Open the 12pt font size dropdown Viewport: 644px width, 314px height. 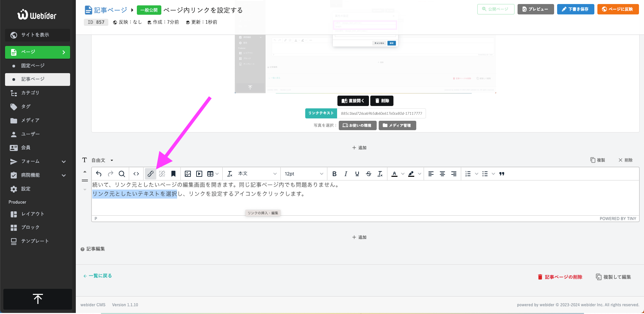[304, 174]
